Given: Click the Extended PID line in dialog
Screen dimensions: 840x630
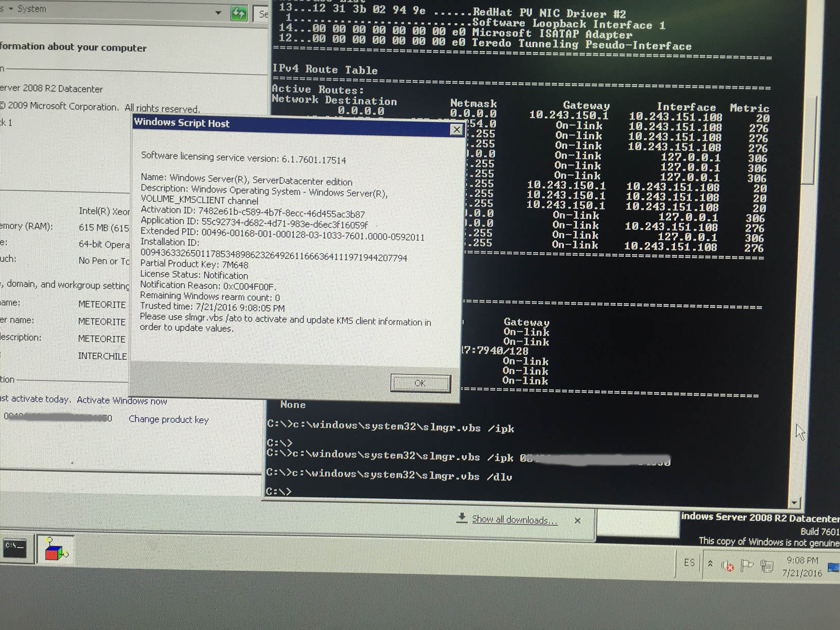Looking at the screenshot, I should (x=282, y=234).
